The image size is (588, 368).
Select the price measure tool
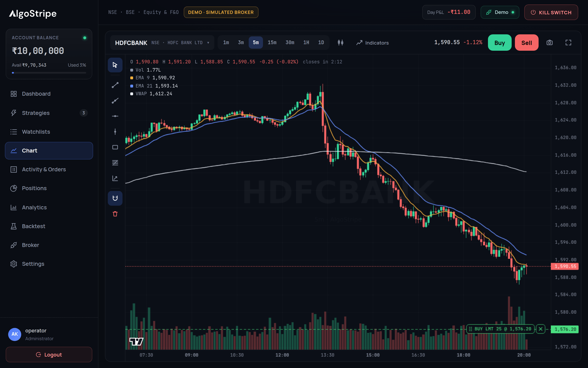(115, 178)
